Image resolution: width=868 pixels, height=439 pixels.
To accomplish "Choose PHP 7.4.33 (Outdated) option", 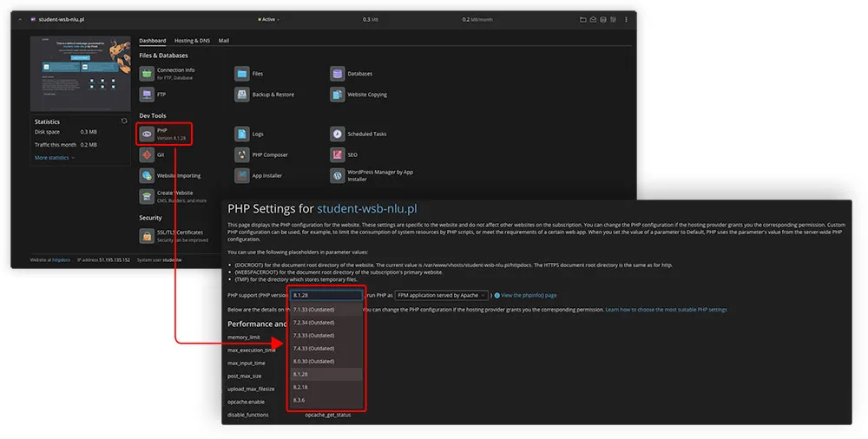I will point(326,348).
